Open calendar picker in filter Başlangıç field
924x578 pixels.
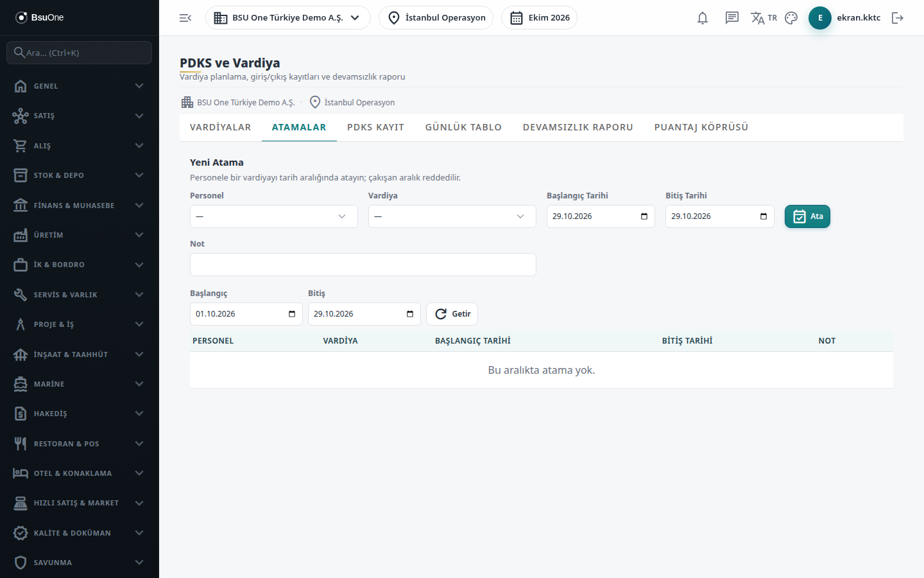coord(292,314)
